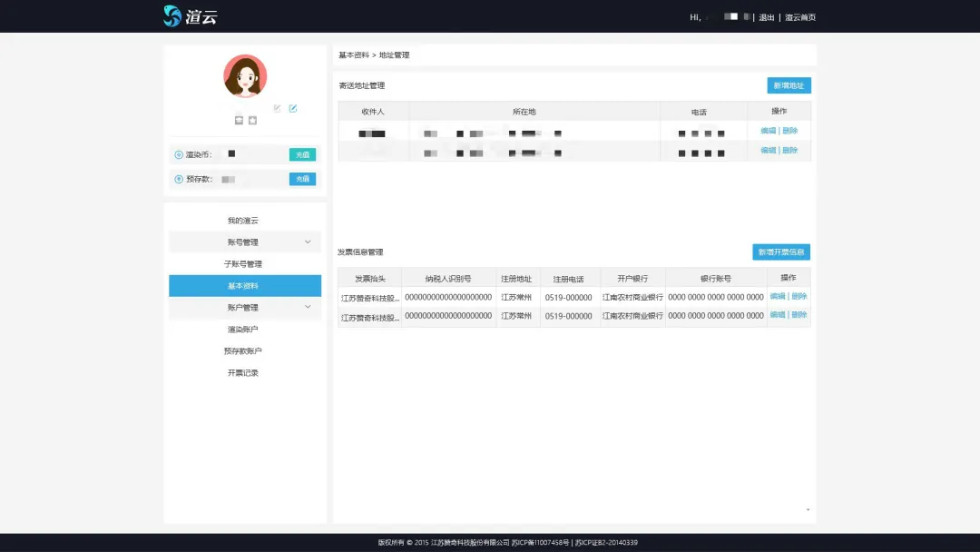
Task: Click the 渲云 logo in the header
Action: (x=191, y=16)
